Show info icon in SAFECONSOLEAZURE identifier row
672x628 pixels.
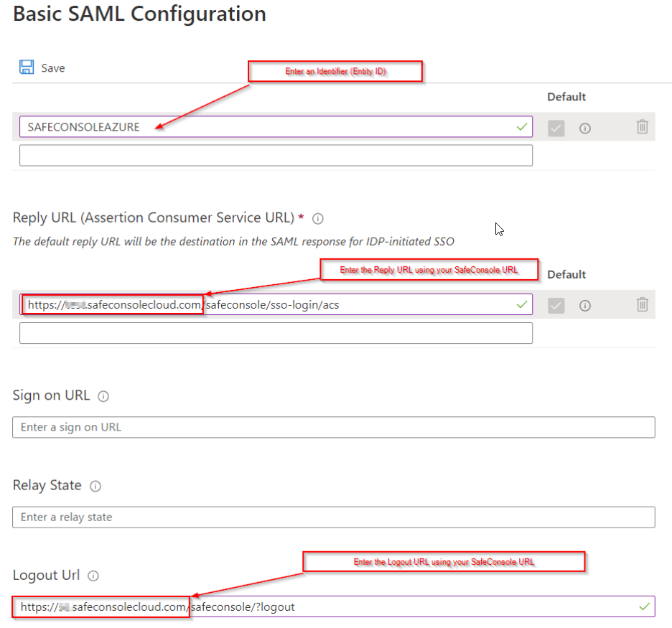pos(585,128)
